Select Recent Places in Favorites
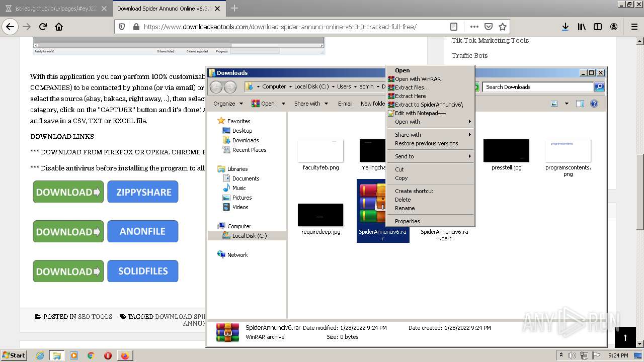Screen dimensions: 644x362 (249, 150)
